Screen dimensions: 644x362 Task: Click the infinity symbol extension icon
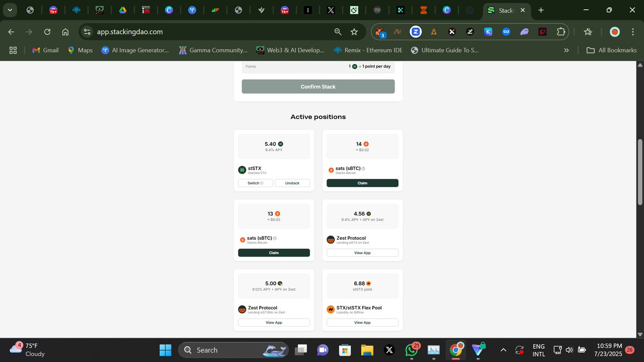pyautogui.click(x=506, y=32)
